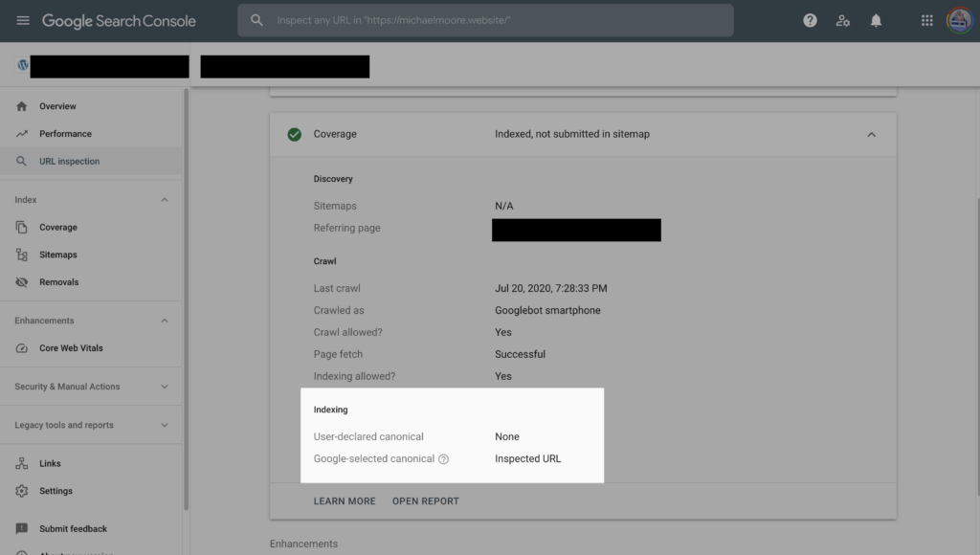This screenshot has height=555, width=980.
Task: Open the account profile avatar
Action: (x=959, y=21)
